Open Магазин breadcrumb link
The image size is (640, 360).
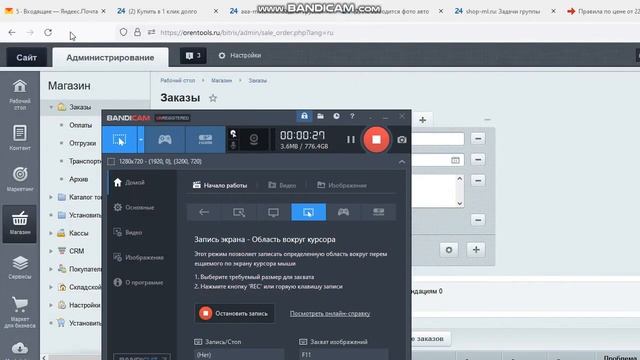(221, 81)
